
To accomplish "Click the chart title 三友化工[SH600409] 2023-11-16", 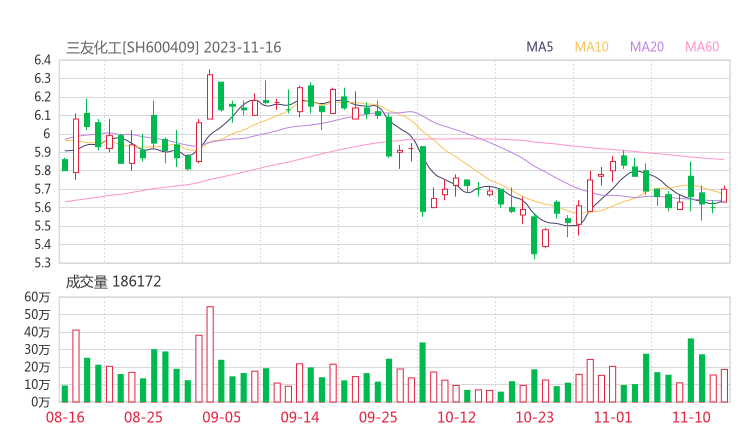I will (174, 47).
